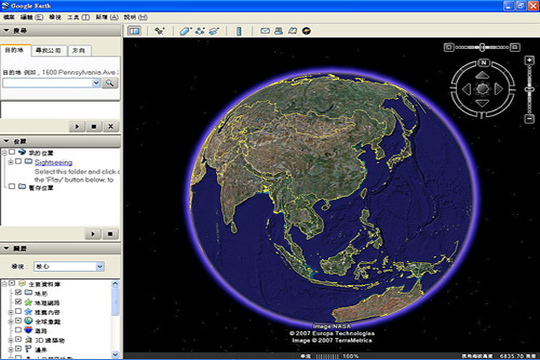
Task: Click the magnifier search button
Action: (x=110, y=83)
